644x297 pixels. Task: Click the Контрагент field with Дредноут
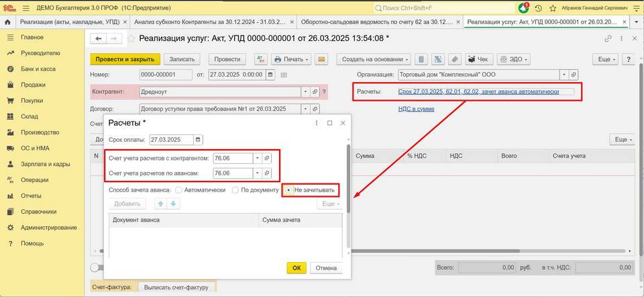point(220,91)
